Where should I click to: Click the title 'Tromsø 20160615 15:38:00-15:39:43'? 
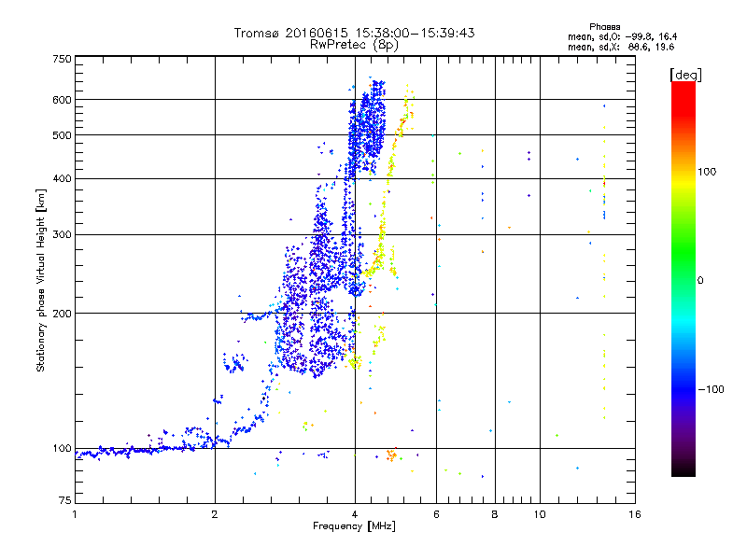[x=354, y=33]
